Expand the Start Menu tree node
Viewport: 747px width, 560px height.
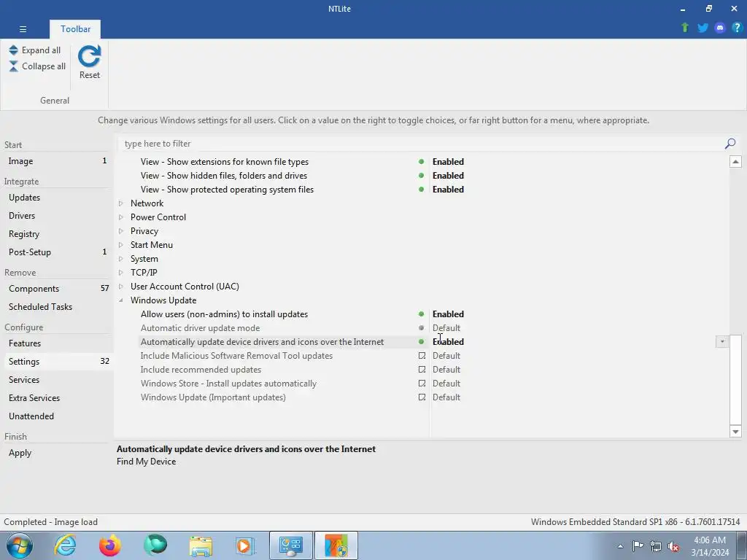pos(121,245)
